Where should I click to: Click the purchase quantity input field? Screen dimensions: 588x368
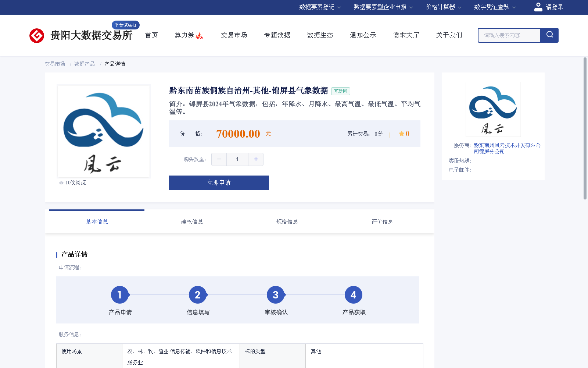tap(237, 159)
